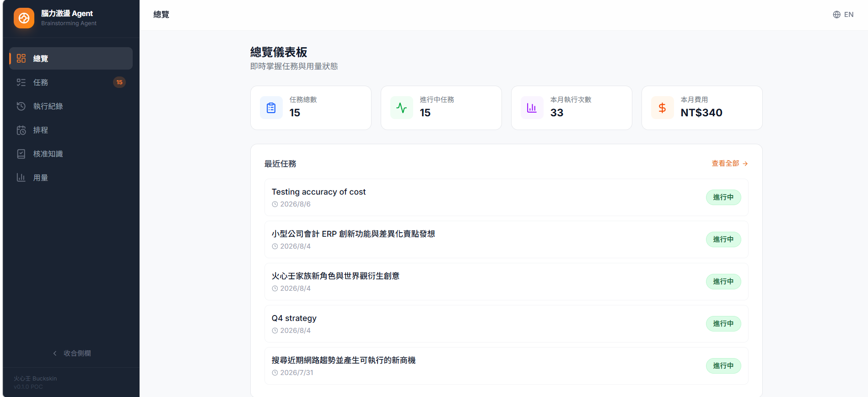Viewport: 868px width, 397px height.
Task: Click the clock icon under Q4 strategy
Action: pos(275,331)
